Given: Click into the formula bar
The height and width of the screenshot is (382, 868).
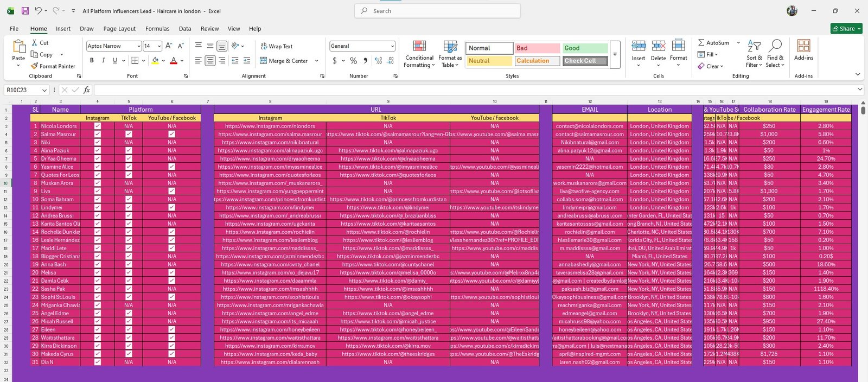Looking at the screenshot, I should (x=475, y=90).
